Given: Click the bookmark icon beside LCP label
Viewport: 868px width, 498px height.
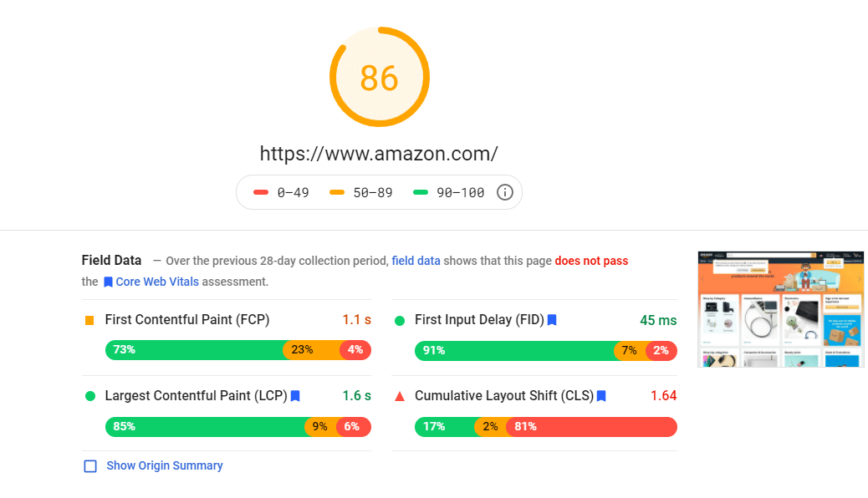Looking at the screenshot, I should coord(294,395).
